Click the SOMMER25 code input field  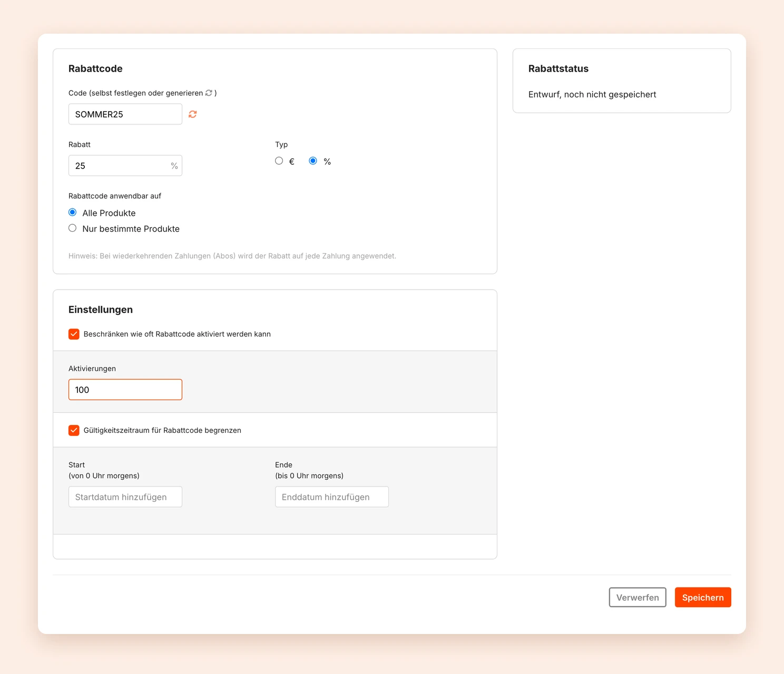[125, 114]
